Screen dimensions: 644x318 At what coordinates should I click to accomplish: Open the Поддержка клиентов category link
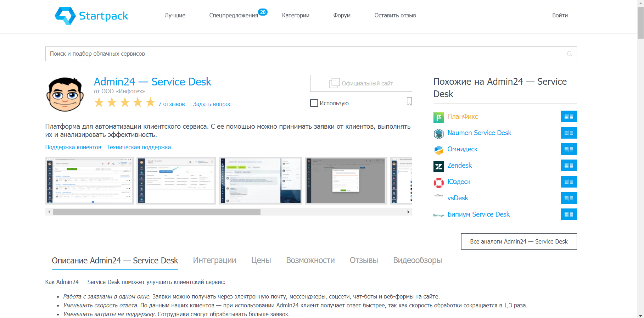coord(73,147)
